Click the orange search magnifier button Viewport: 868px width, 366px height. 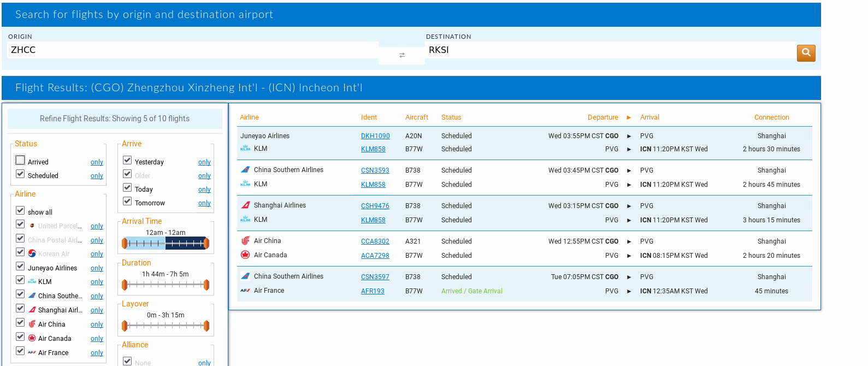pos(806,53)
